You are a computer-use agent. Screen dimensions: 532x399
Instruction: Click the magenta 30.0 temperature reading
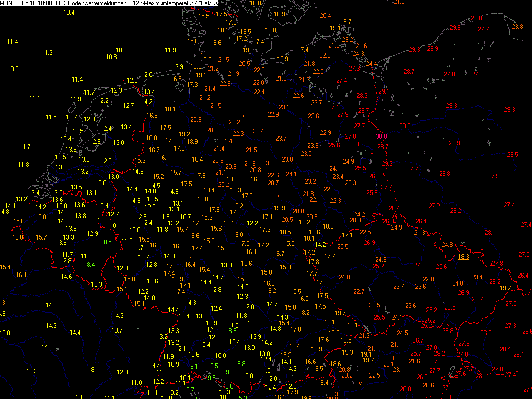pyautogui.click(x=381, y=136)
